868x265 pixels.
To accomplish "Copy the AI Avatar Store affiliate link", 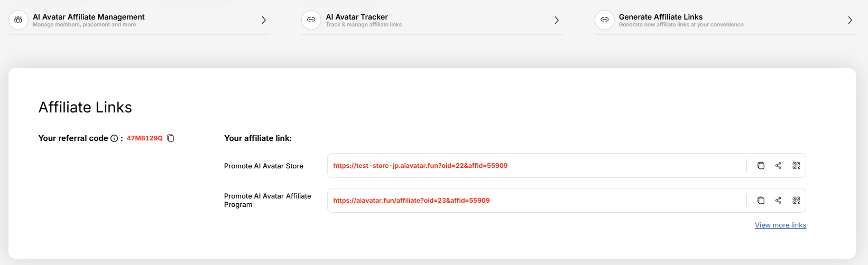I will (x=761, y=166).
